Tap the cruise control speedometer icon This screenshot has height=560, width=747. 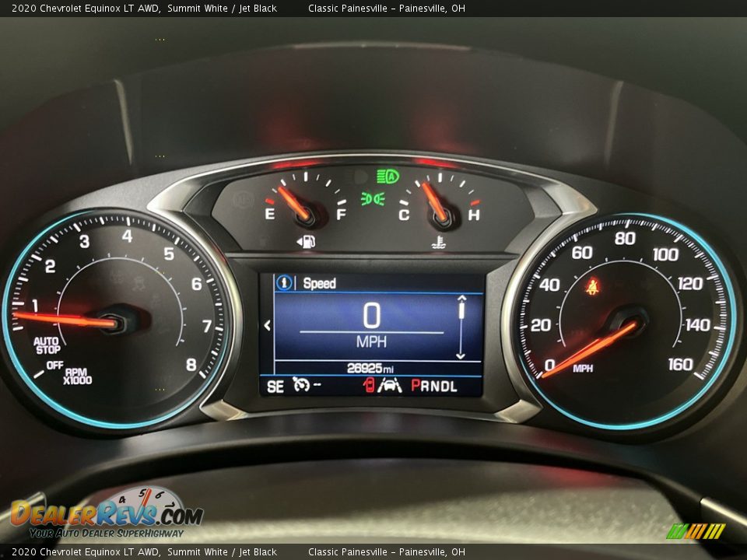[x=301, y=385]
